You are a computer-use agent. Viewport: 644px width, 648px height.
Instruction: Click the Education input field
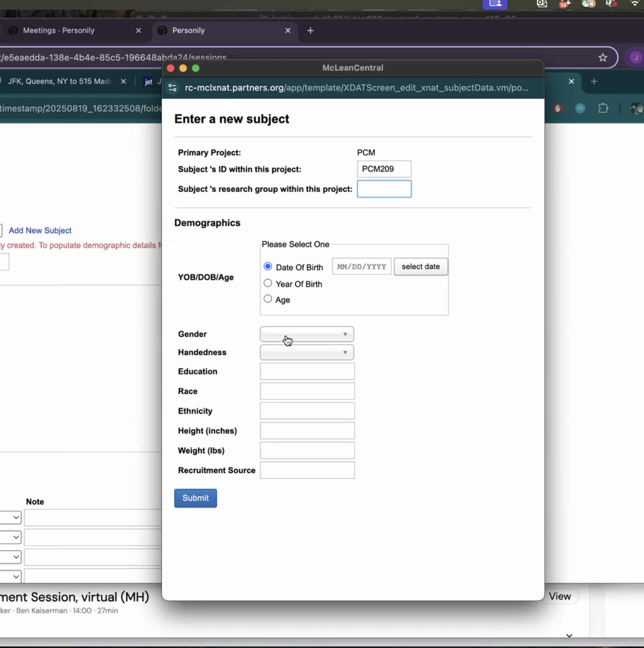coord(307,371)
